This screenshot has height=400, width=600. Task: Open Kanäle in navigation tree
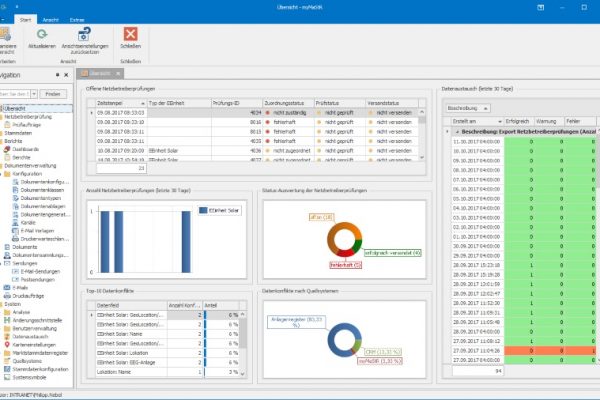[28, 222]
